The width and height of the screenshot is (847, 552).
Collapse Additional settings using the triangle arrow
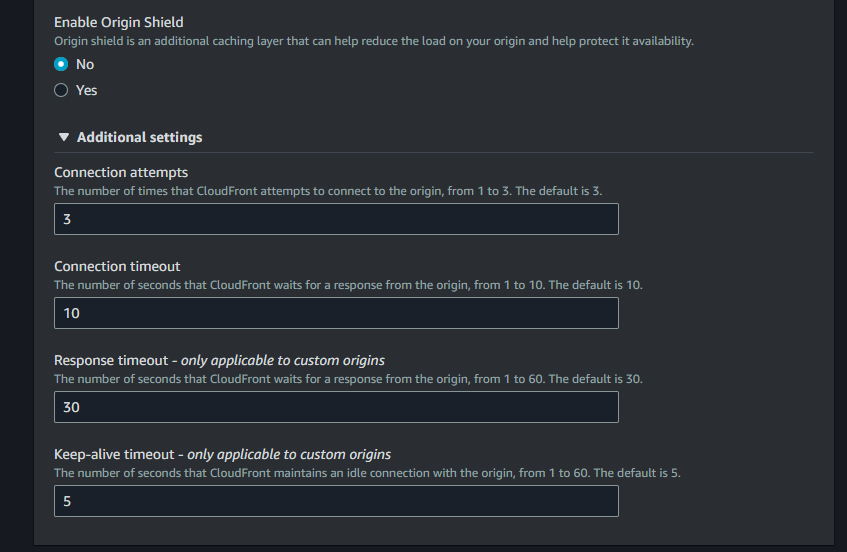64,137
